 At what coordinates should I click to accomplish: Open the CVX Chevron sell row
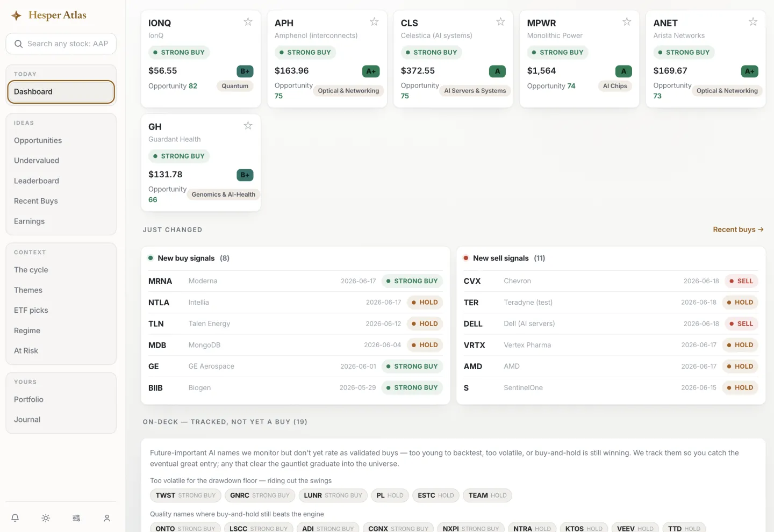(x=611, y=281)
